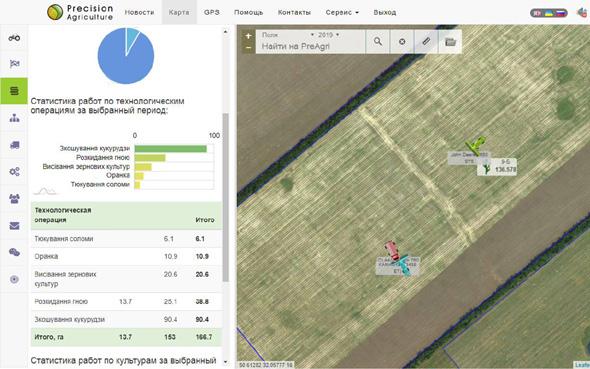Click the map zoom in plus button

click(248, 36)
